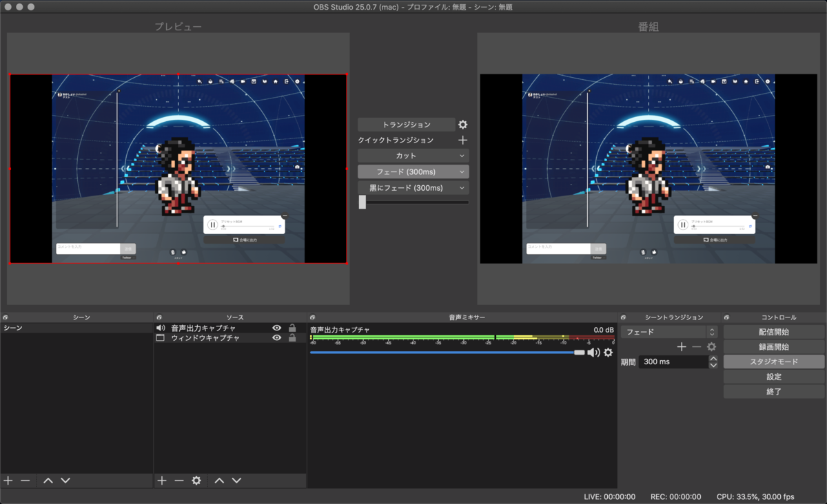Open source properties gear in Sources panel
The width and height of the screenshot is (827, 504).
click(x=196, y=481)
